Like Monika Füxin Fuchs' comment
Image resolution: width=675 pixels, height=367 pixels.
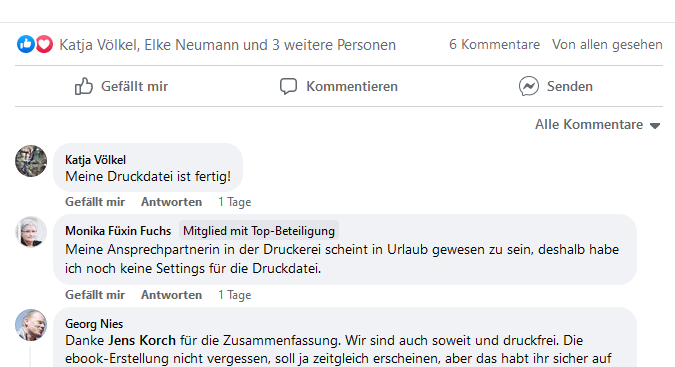(x=95, y=295)
